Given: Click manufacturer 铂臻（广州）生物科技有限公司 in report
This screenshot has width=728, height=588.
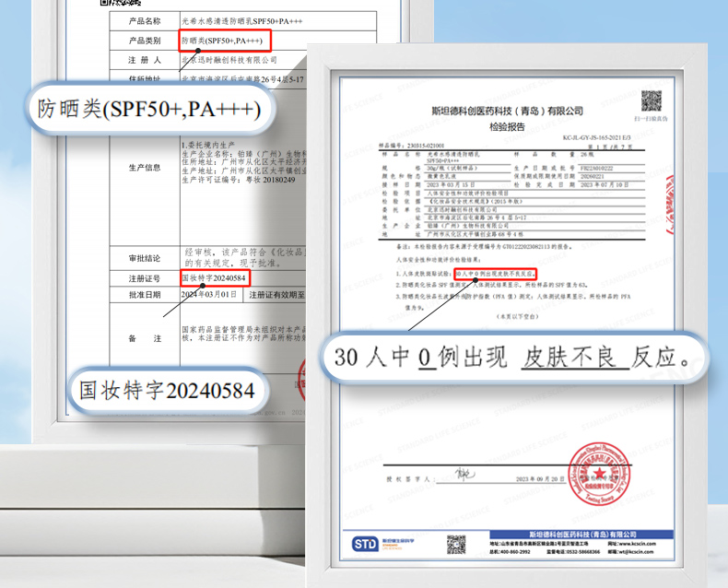Looking at the screenshot, I should click(467, 226).
